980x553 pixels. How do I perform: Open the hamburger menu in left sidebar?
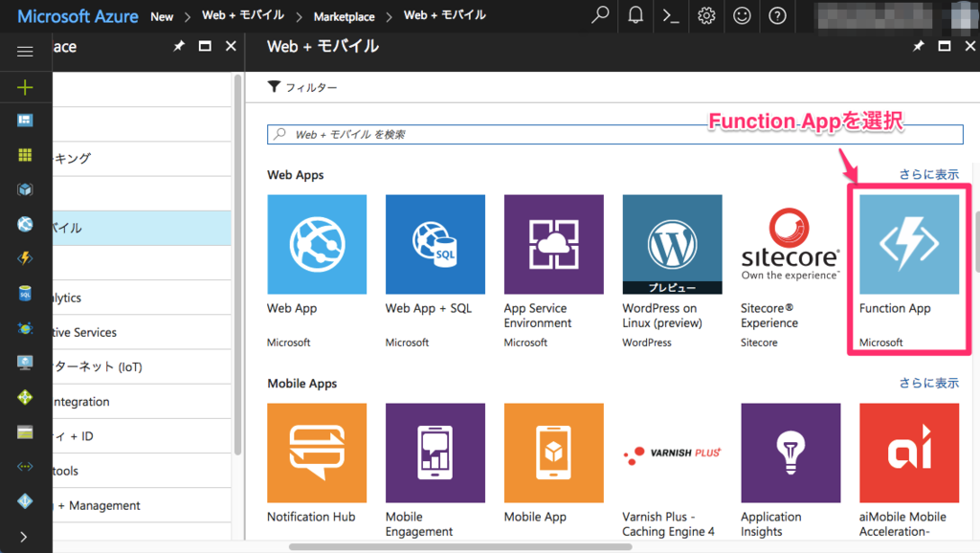coord(25,52)
